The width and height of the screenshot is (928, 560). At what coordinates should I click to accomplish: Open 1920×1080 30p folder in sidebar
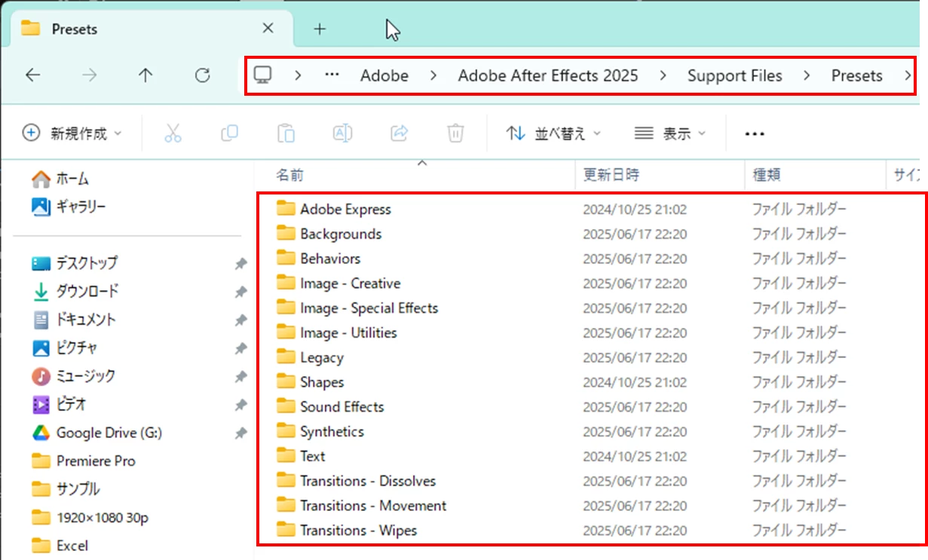(x=90, y=518)
